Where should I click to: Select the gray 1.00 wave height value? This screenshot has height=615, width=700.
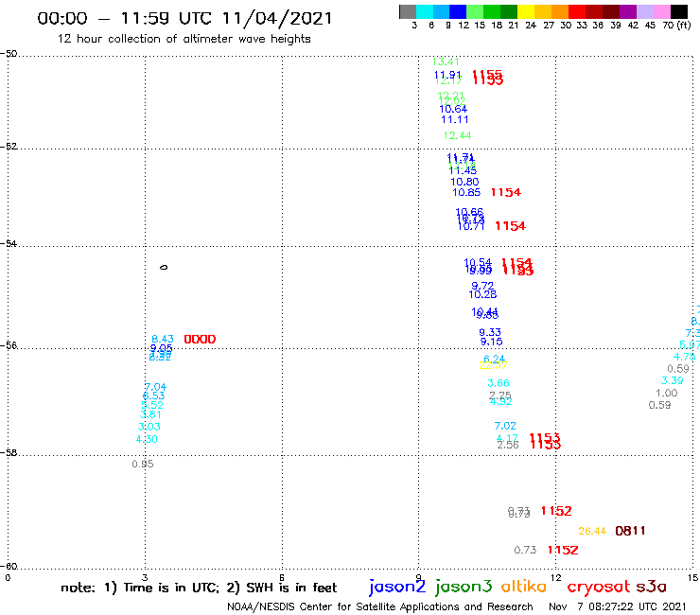click(x=667, y=393)
